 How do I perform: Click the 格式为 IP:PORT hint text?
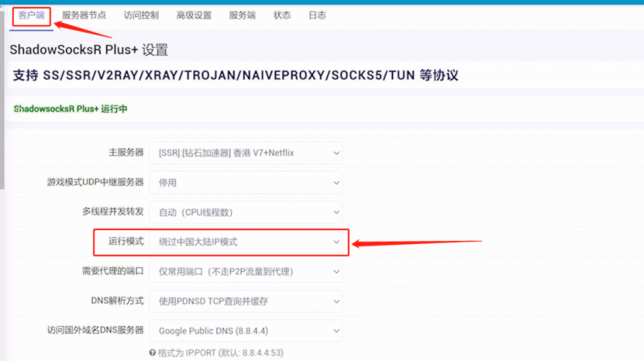(x=221, y=353)
